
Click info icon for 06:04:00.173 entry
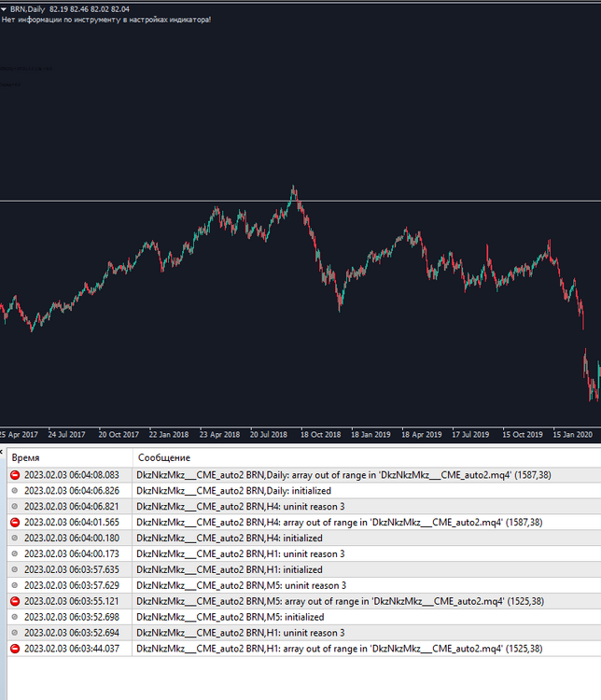(15, 554)
